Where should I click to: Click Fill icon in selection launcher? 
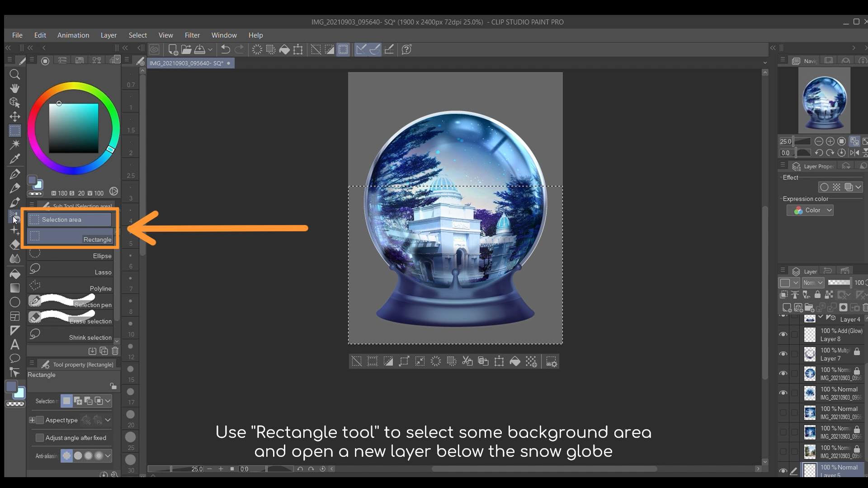coord(515,361)
